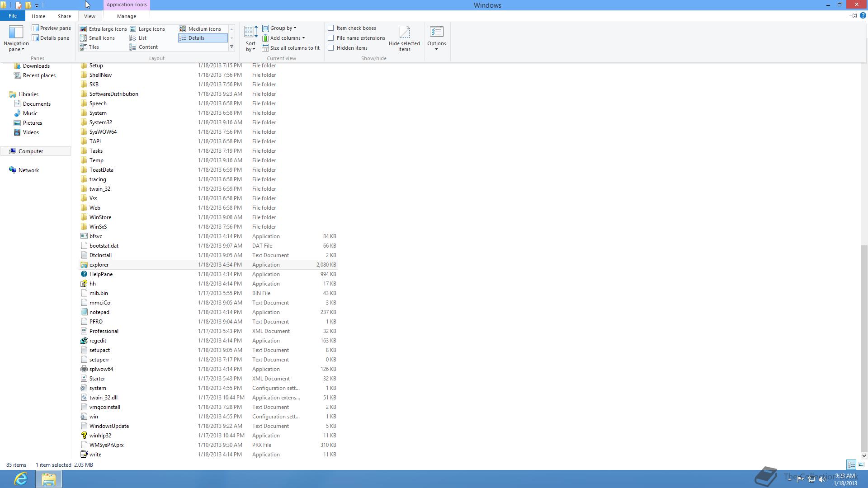Switch layout to Small icons
This screenshot has height=488, width=868.
[x=97, y=38]
